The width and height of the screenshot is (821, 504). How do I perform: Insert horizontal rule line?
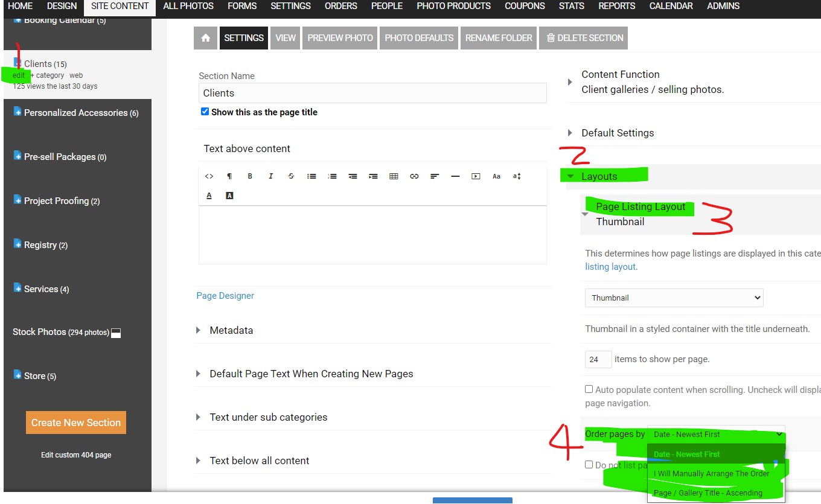pos(455,176)
